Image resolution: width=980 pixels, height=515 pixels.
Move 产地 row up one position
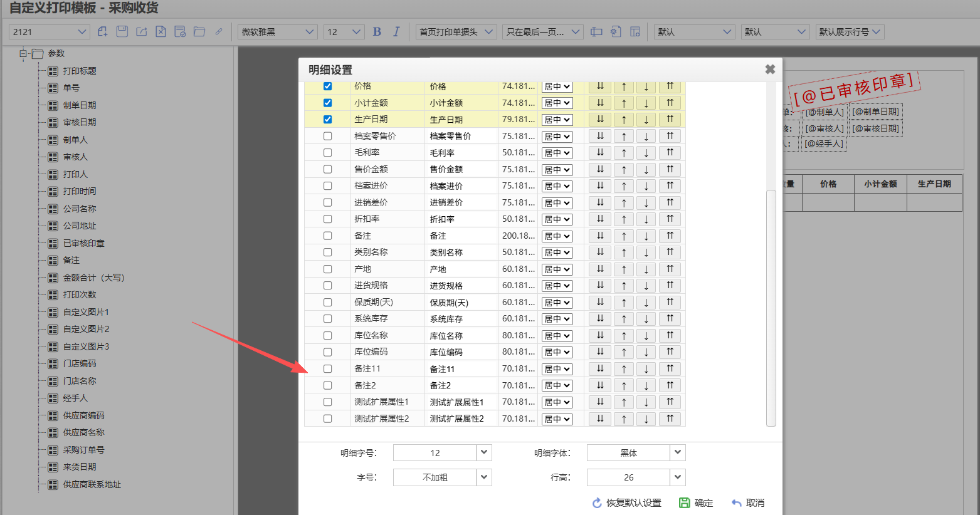(623, 269)
